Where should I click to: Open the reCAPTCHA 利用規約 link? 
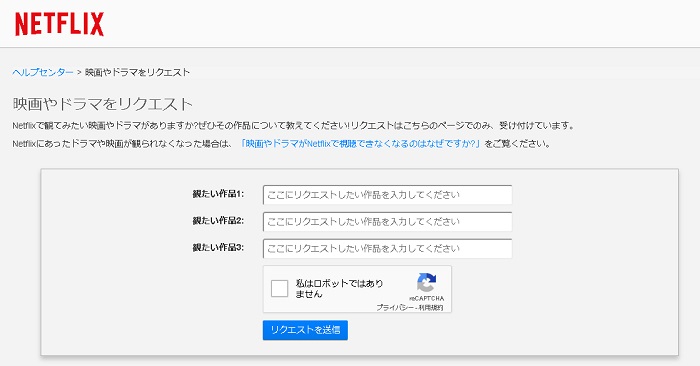coord(431,308)
